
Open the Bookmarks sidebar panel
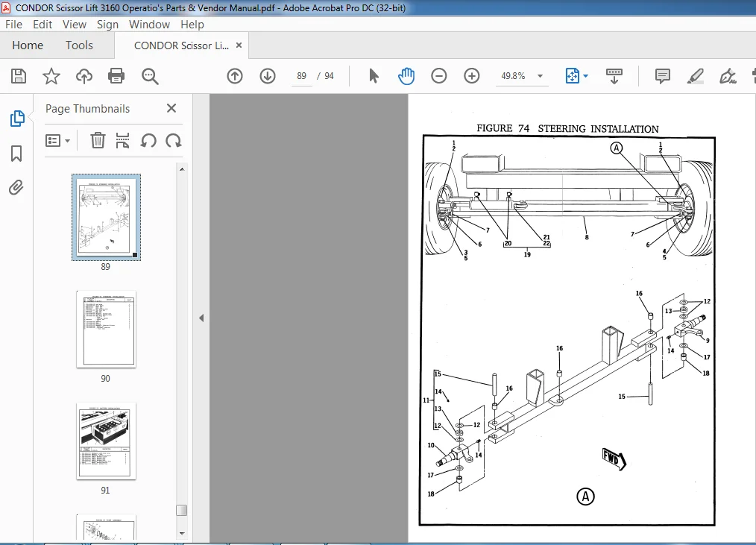pos(16,154)
